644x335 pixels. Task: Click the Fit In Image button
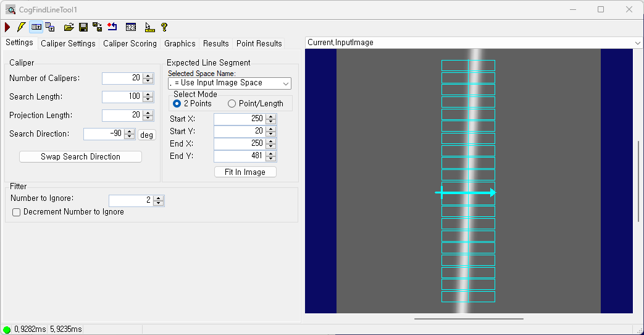pyautogui.click(x=245, y=172)
